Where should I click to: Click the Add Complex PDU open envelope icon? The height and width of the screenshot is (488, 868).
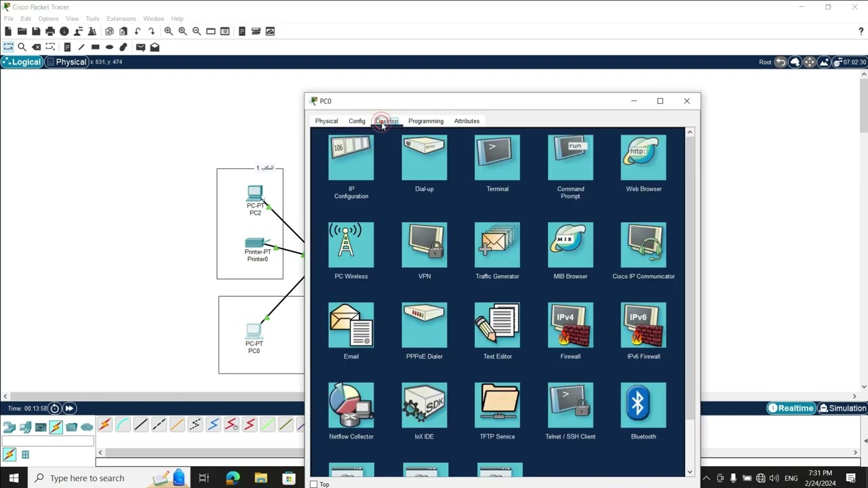[x=155, y=47]
